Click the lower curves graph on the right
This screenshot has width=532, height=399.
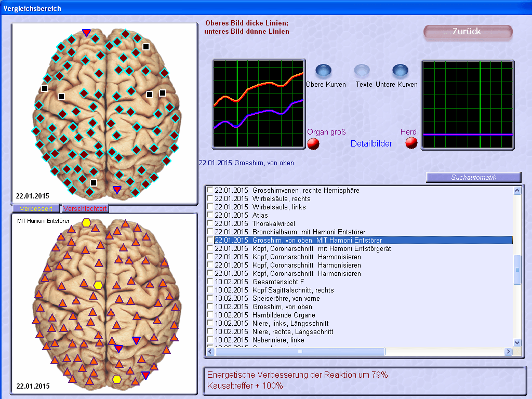[x=468, y=104]
